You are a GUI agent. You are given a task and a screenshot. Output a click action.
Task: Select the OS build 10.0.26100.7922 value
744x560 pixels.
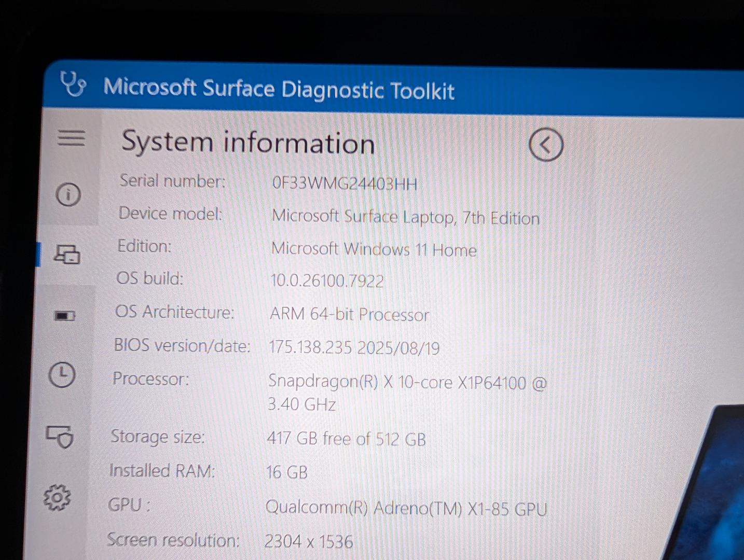tap(327, 281)
